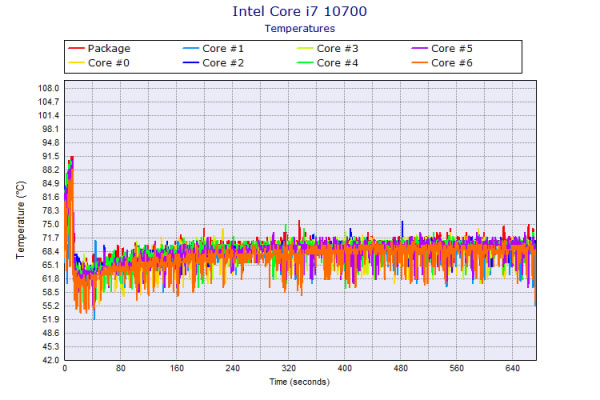Click the 68.4 y-axis value
The width and height of the screenshot is (600, 400).
point(51,251)
